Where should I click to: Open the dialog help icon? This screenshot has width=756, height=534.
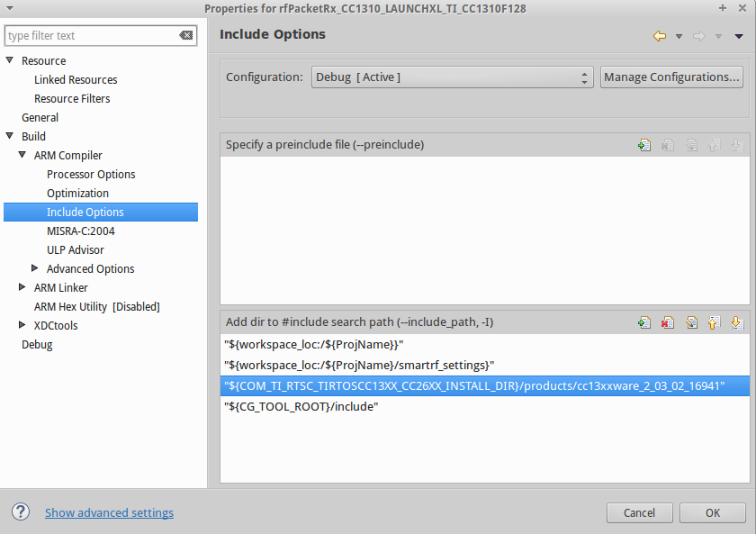click(20, 512)
